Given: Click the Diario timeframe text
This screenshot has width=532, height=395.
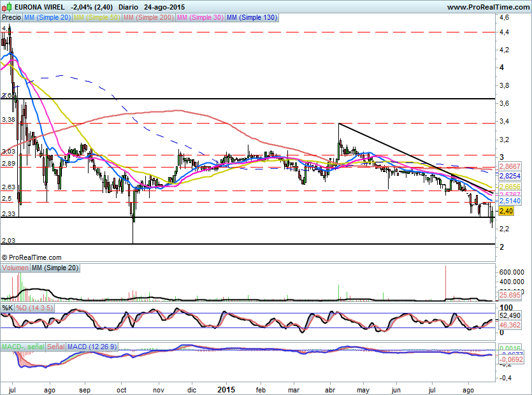Looking at the screenshot, I should click(x=128, y=7).
